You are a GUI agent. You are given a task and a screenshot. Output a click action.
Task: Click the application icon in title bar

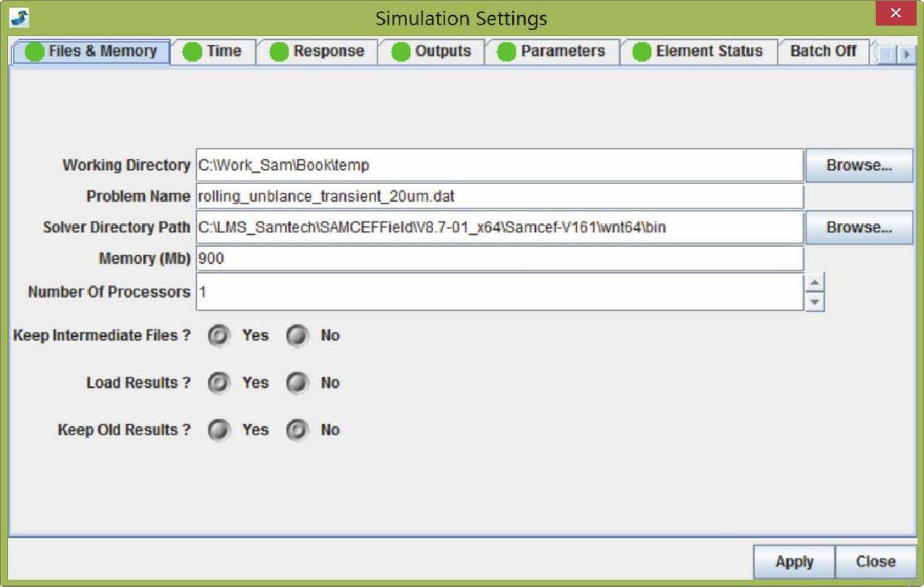tap(21, 17)
